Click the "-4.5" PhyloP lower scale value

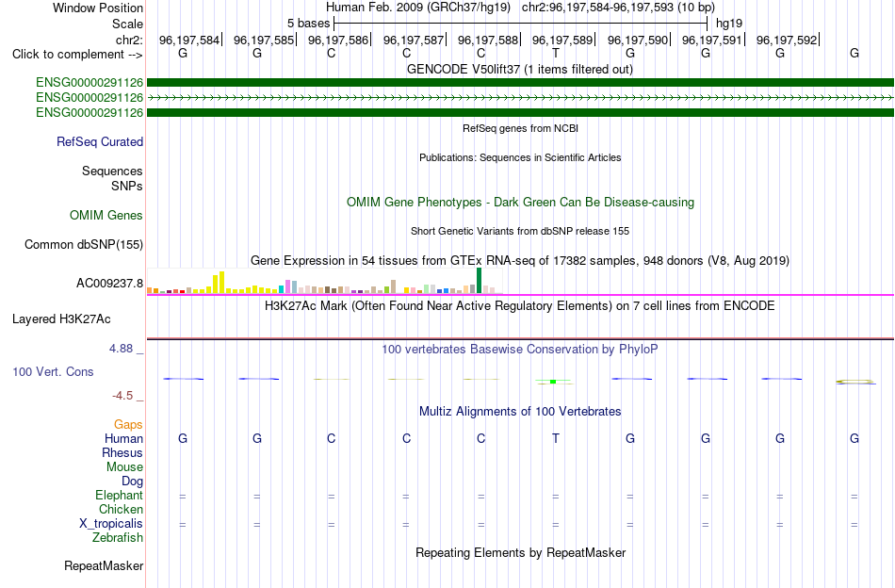(122, 396)
